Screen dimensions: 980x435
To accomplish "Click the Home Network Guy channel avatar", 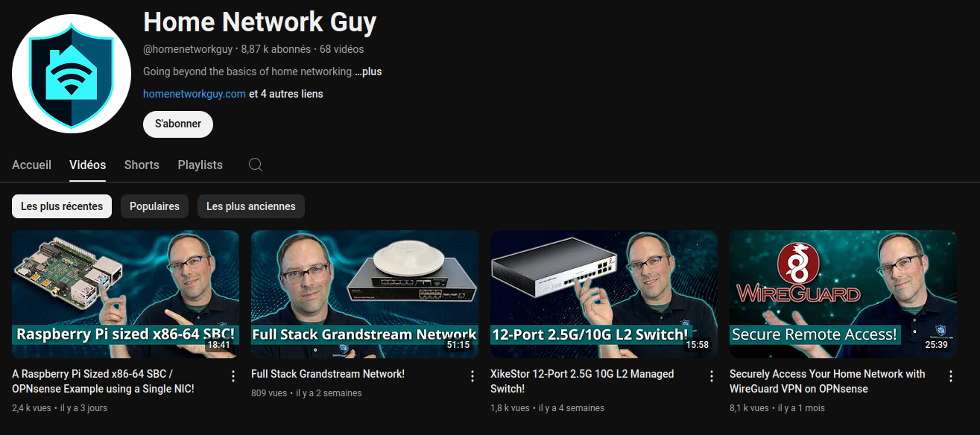I will point(72,73).
